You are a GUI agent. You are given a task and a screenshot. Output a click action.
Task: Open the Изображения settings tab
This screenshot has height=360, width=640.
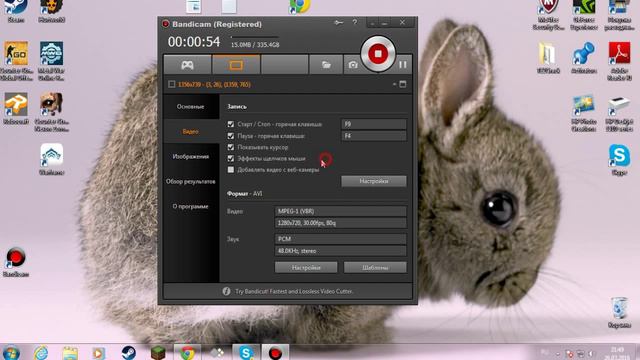pyautogui.click(x=191, y=156)
